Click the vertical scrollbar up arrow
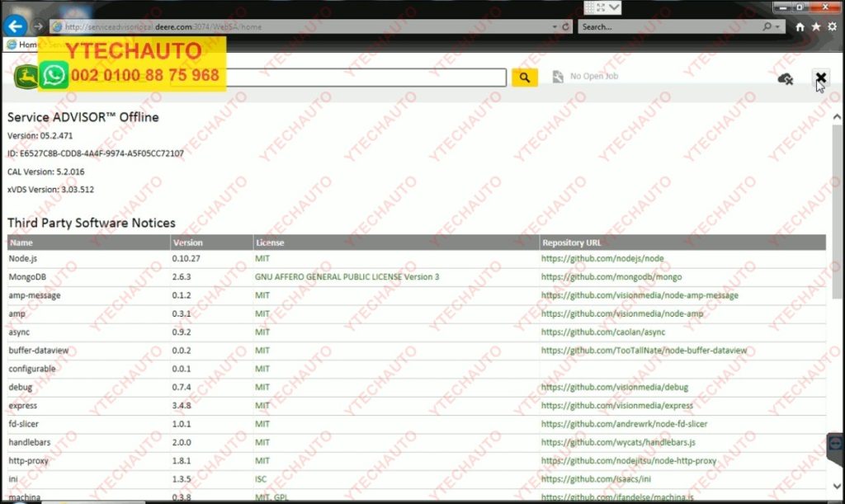 click(837, 117)
